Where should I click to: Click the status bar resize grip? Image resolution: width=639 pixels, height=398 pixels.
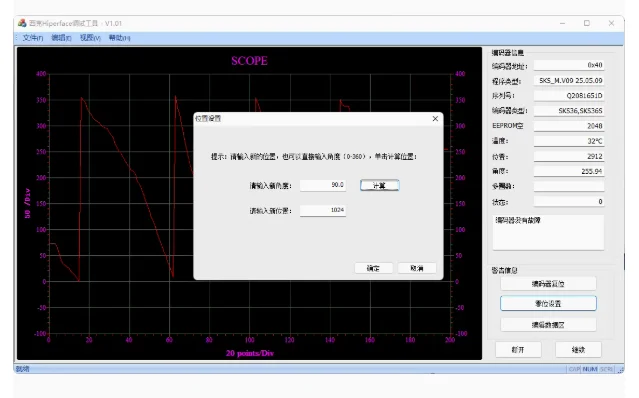click(x=621, y=369)
